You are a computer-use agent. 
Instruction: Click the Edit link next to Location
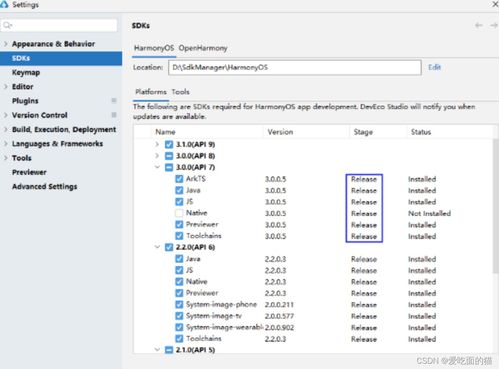[434, 67]
